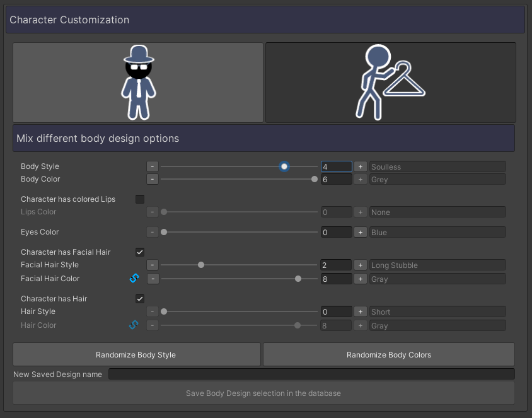Screen dimensions: 532x418
Task: Click the Body Style slider handle
Action: 284,166
